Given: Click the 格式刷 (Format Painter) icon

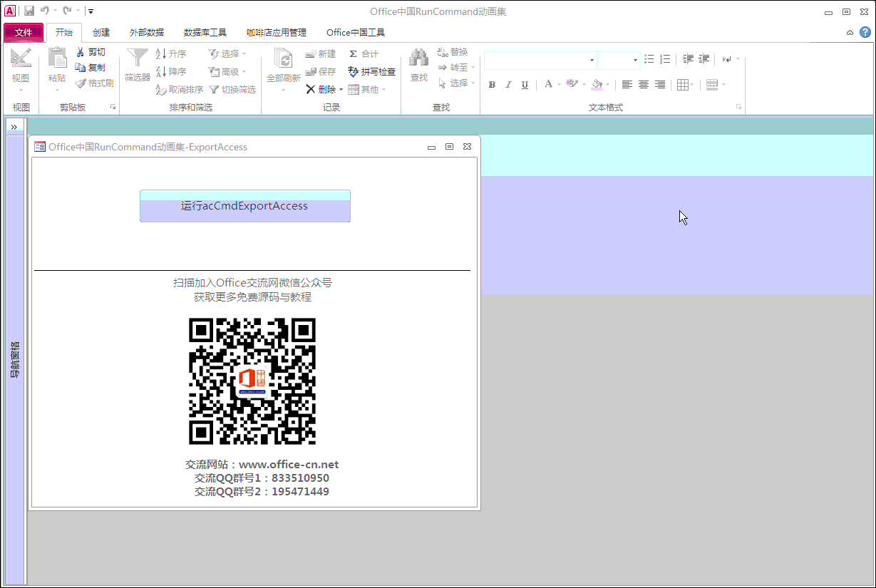Looking at the screenshot, I should pyautogui.click(x=81, y=83).
